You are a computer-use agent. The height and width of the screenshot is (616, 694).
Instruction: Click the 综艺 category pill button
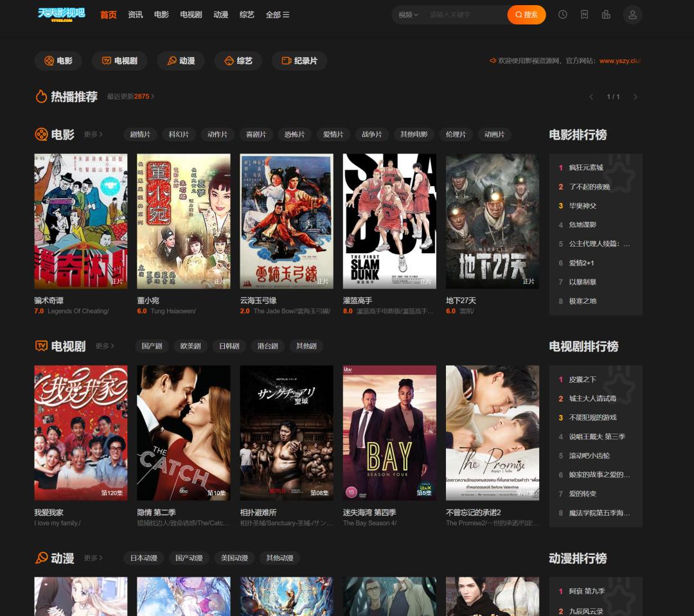tap(238, 60)
